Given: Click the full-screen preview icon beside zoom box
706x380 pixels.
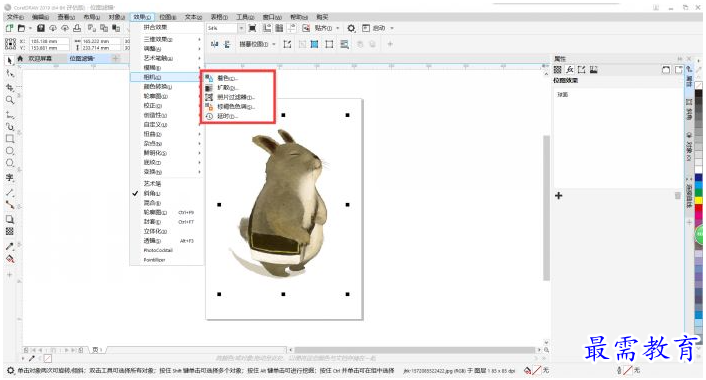Looking at the screenshot, I should pos(253,28).
